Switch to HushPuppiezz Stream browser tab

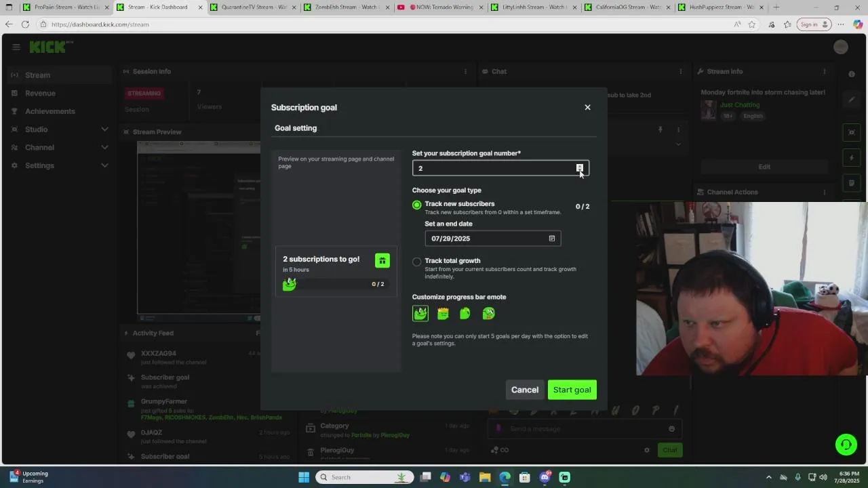722,7
